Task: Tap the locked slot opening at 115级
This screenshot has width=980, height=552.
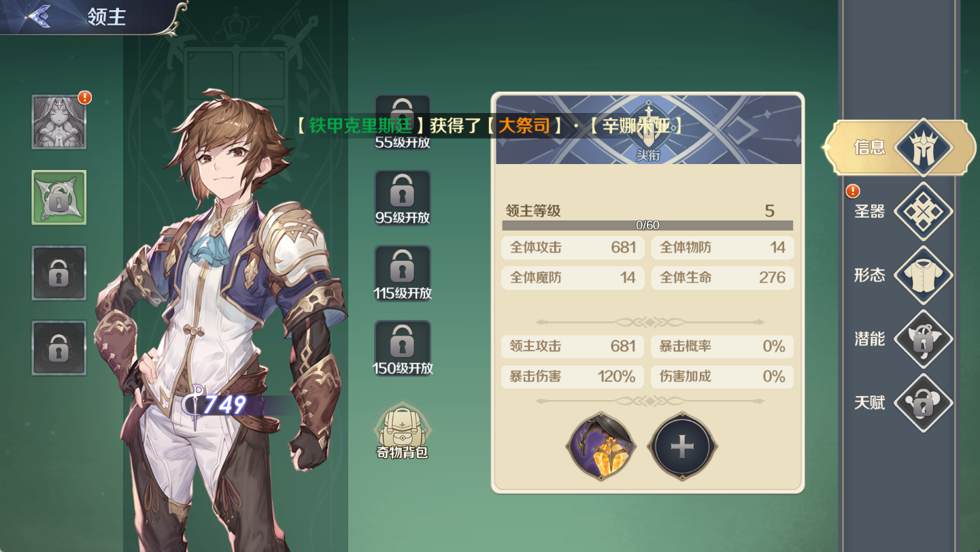Action: pos(403,274)
